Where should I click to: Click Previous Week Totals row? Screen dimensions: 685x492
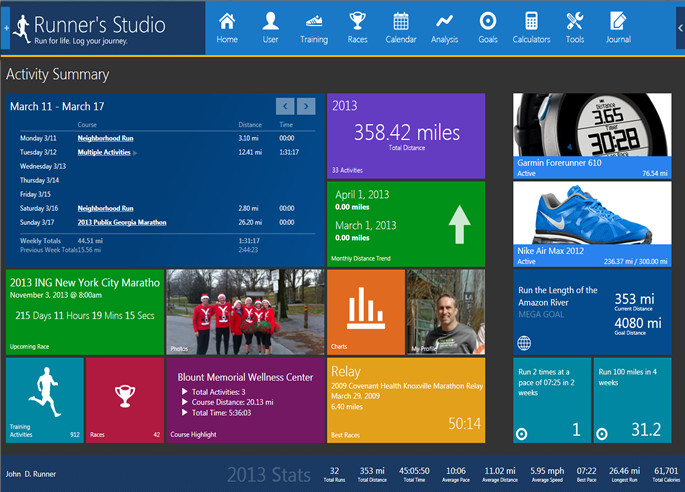[167, 250]
